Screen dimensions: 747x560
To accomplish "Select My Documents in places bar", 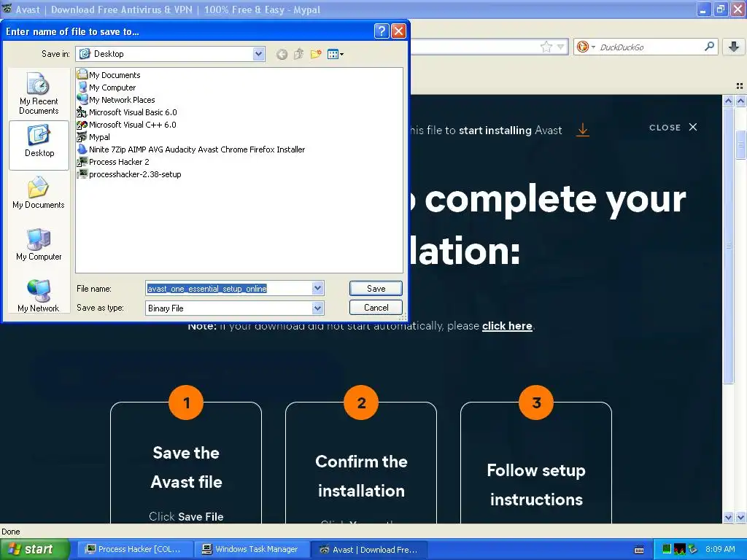I will 39,192.
